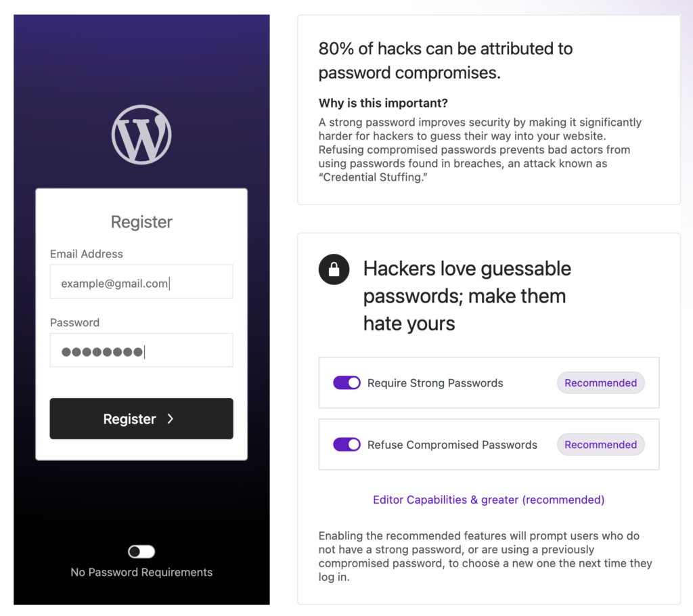Focus the Email Address input field
Screen dimensions: 693x616
coord(141,282)
